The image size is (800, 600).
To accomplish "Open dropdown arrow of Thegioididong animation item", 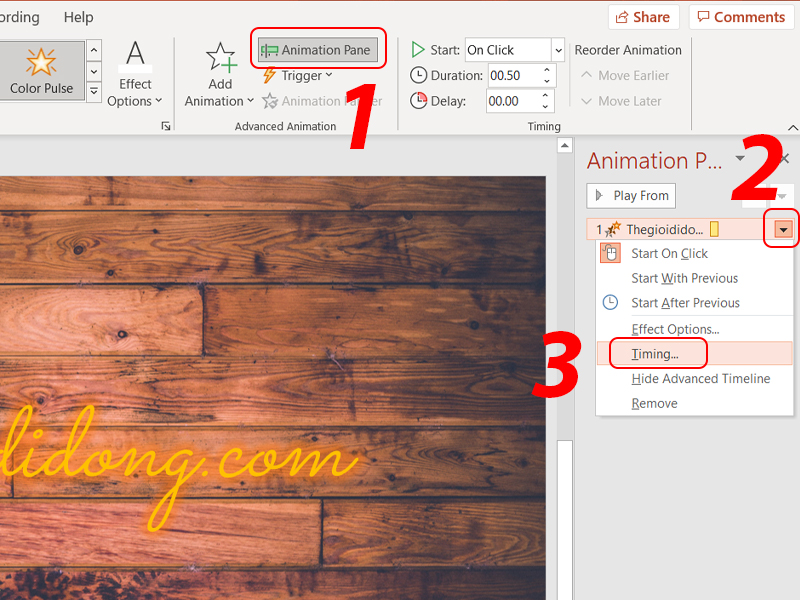I will click(x=783, y=230).
